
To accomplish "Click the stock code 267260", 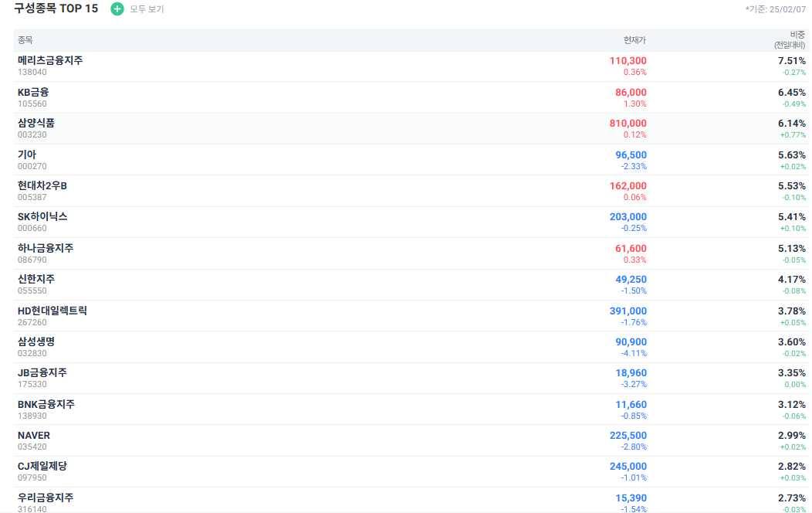I will pyautogui.click(x=32, y=322).
